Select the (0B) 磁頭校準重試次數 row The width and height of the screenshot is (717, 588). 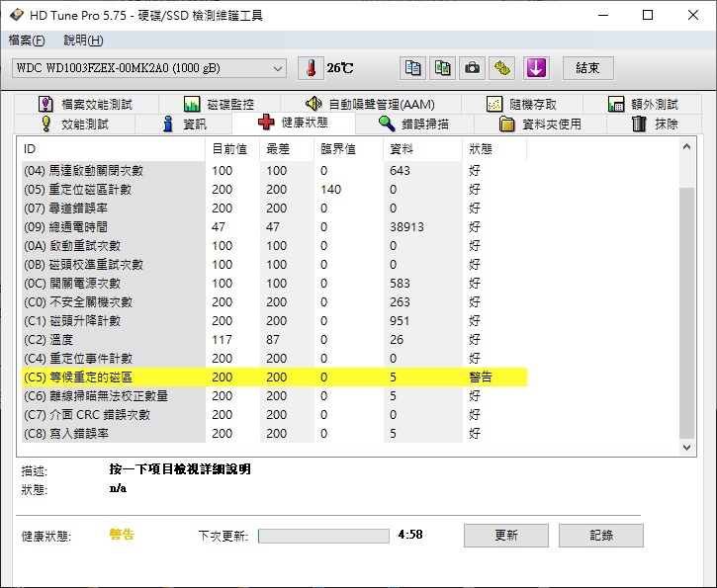point(274,265)
